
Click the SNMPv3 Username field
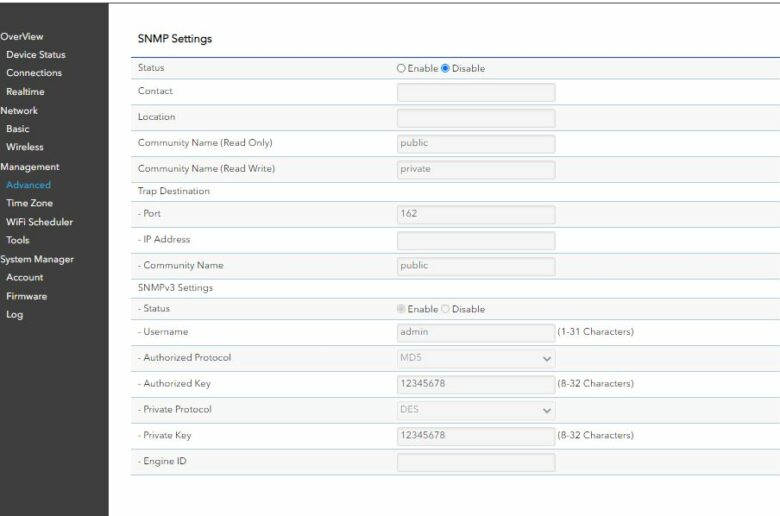tap(476, 332)
